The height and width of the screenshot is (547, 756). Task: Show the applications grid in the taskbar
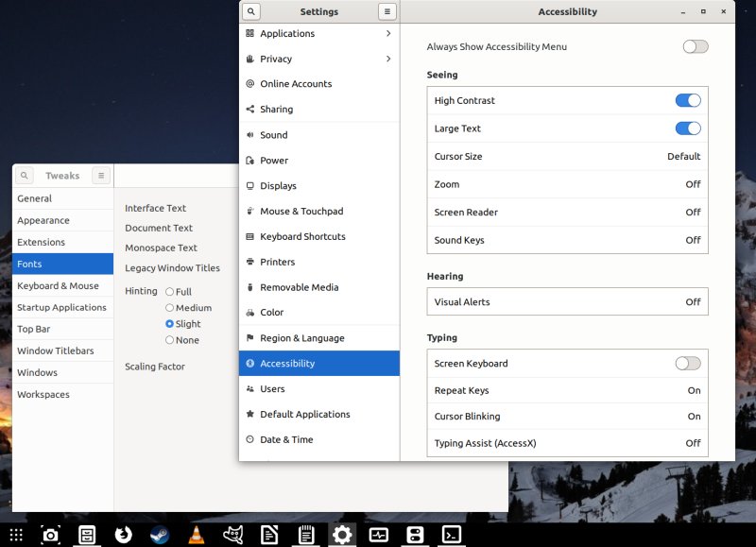(16, 535)
